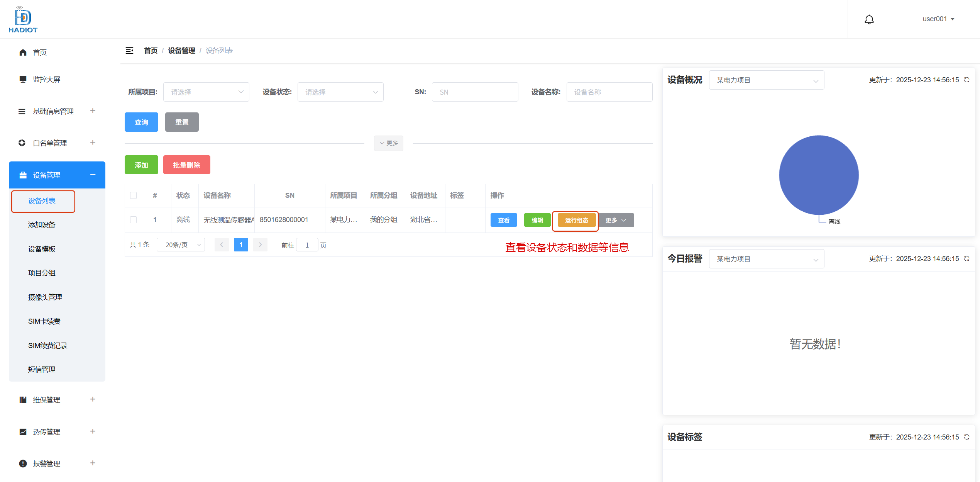Tick the select-all checkbox in table header
The width and height of the screenshot is (980, 482).
coord(134,195)
